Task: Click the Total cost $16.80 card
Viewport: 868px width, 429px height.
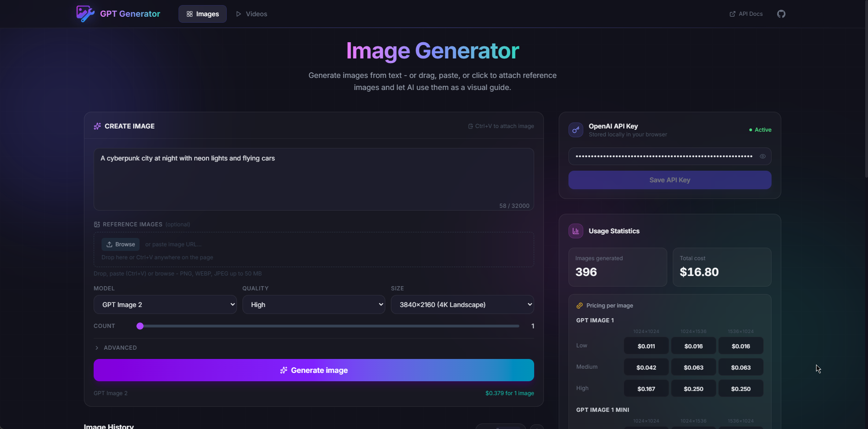Action: (722, 267)
